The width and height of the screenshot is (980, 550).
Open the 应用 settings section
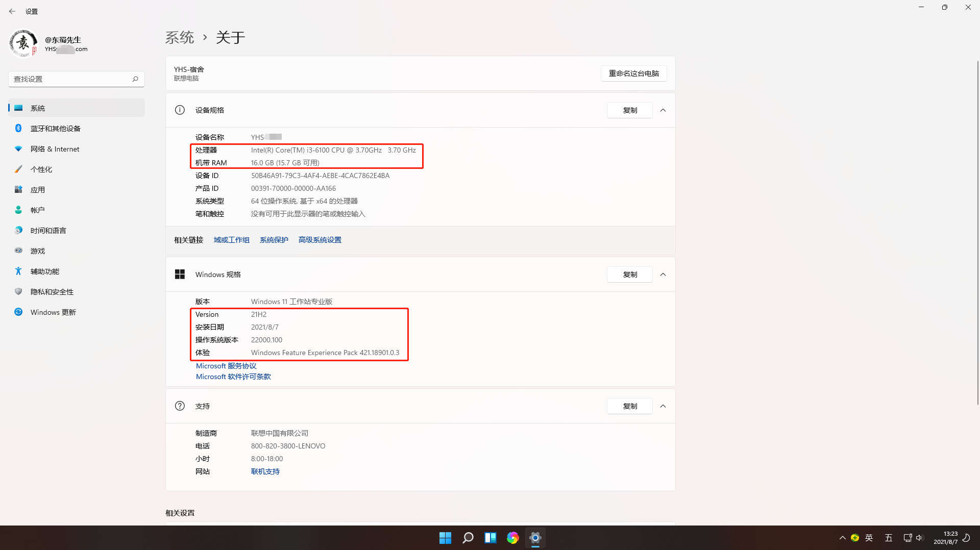click(x=38, y=189)
